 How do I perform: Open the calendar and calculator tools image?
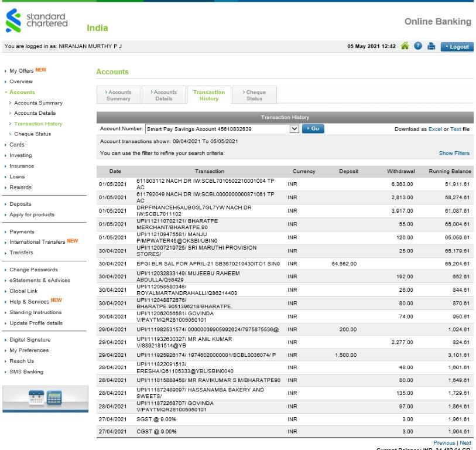45,398
